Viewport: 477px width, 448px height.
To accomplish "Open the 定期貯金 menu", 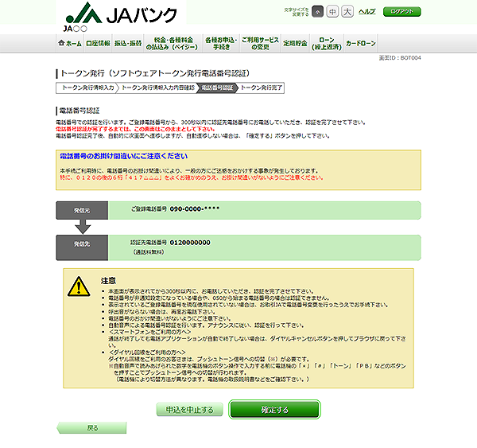I will click(x=297, y=43).
